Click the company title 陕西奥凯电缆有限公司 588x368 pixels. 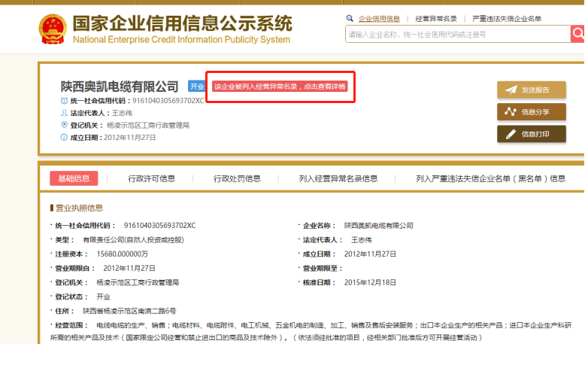pos(120,87)
